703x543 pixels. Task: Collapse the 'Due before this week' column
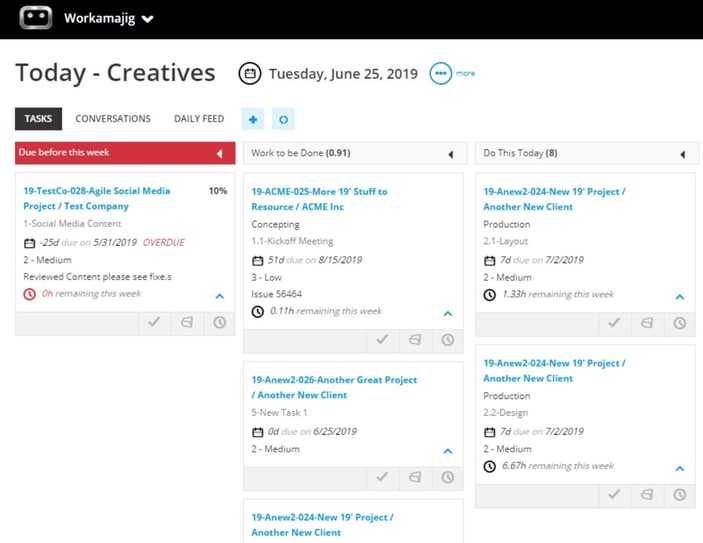point(220,154)
